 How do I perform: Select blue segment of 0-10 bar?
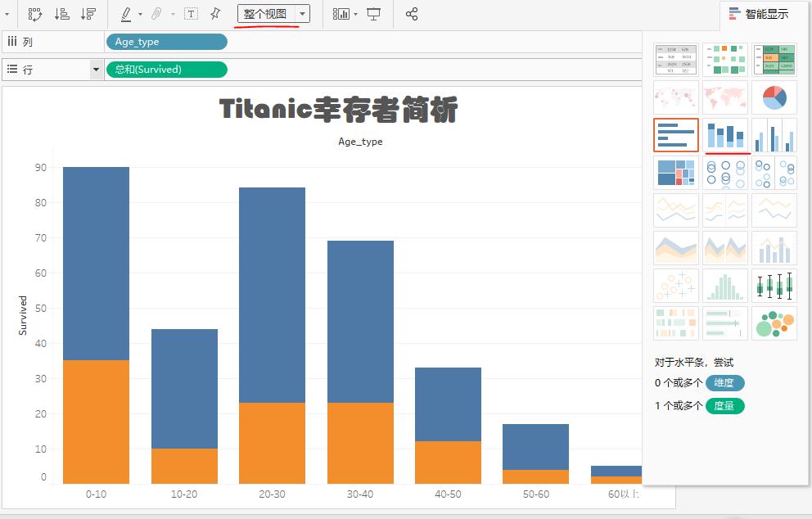[x=97, y=263]
